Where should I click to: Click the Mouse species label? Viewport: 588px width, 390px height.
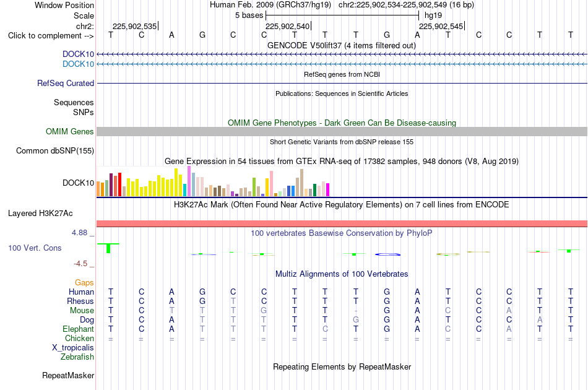click(82, 311)
